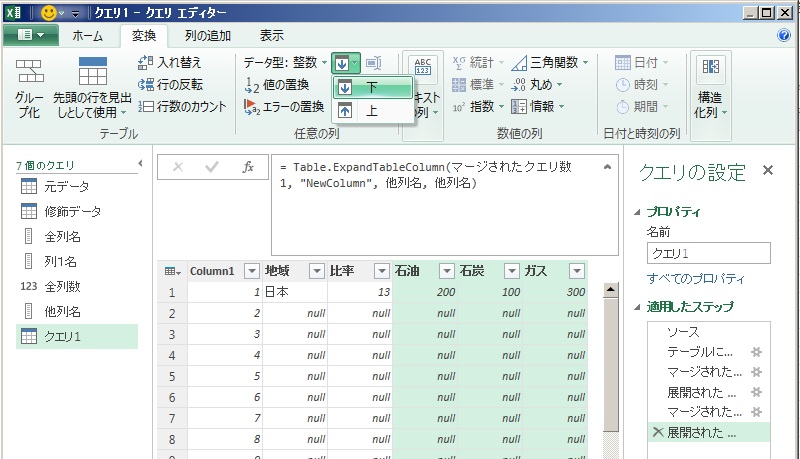Screen dimensions: 800x459
Task: Click table corner menu icon in grid
Action: point(172,271)
